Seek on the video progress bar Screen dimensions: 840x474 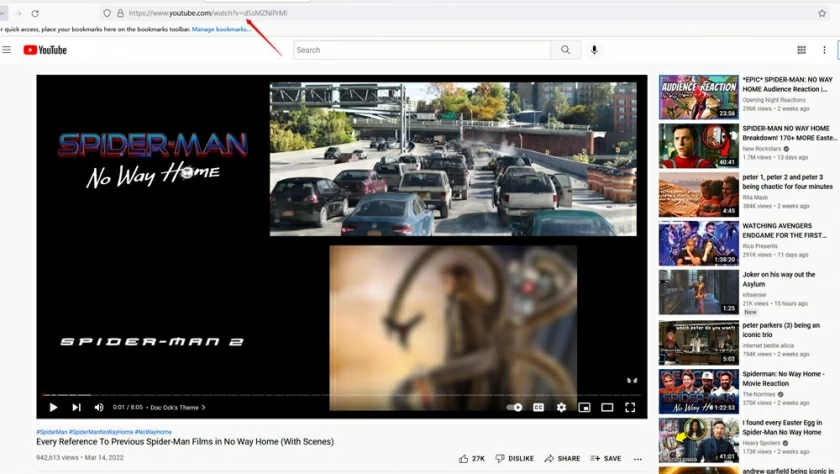click(x=341, y=395)
